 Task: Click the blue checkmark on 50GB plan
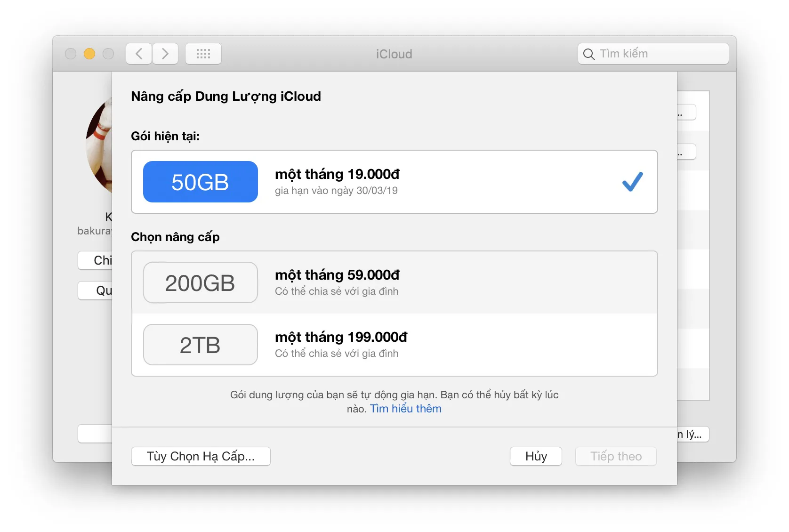(x=632, y=182)
